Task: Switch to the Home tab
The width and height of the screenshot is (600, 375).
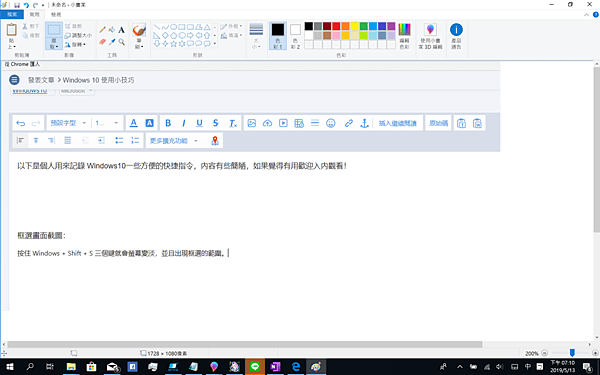Action: coord(34,15)
